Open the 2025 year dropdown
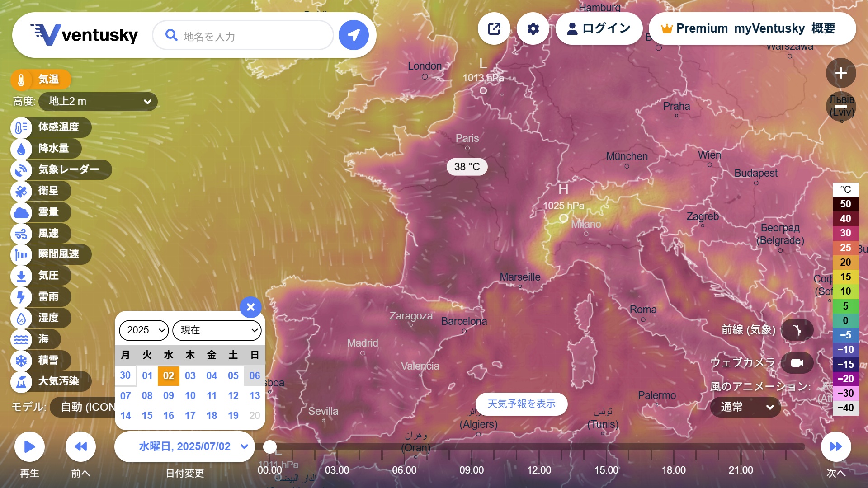The image size is (868, 488). click(144, 330)
